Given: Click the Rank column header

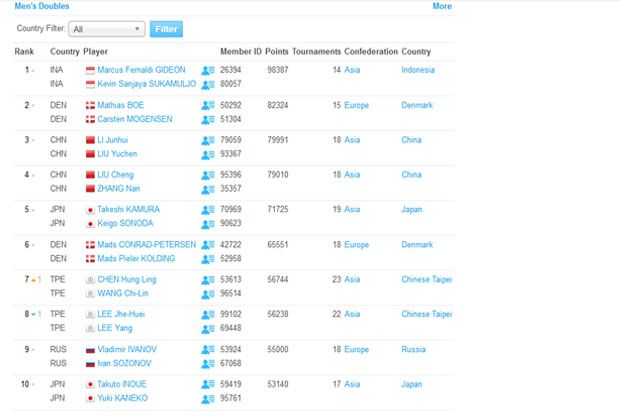Looking at the screenshot, I should [24, 51].
